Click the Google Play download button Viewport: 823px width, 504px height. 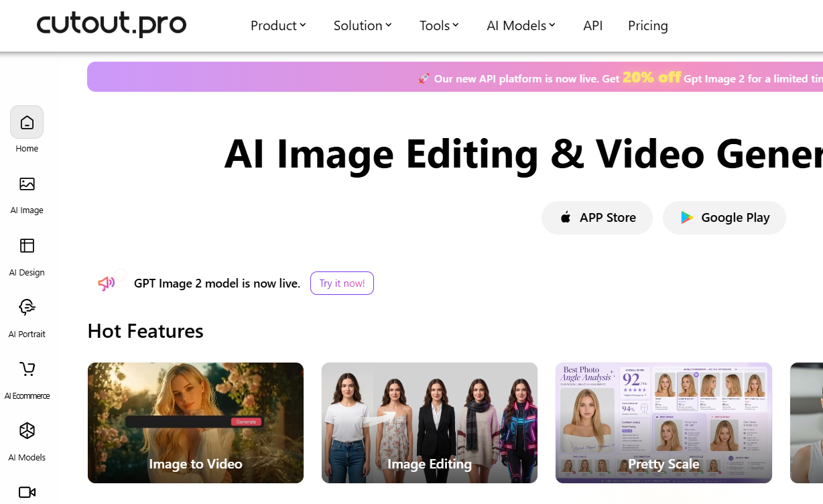[x=724, y=218]
